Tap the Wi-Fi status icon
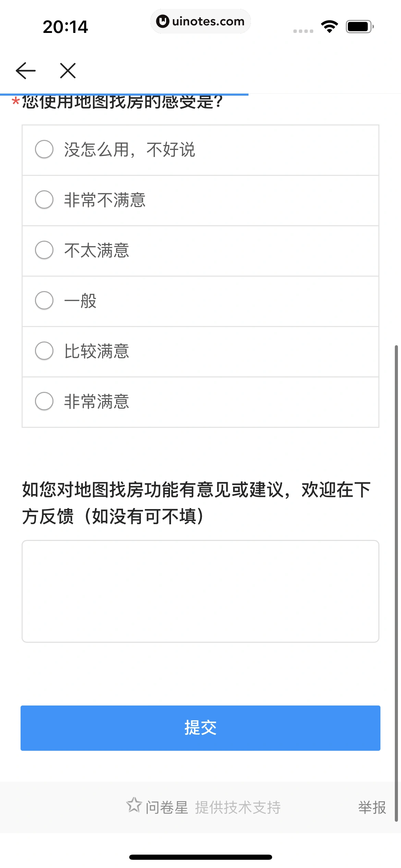Viewport: 401px width, 868px height. 329,26
